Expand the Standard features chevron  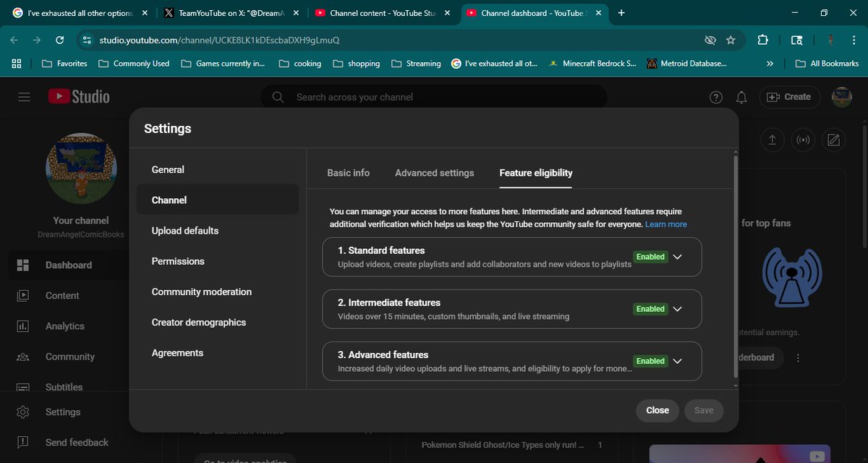tap(678, 257)
